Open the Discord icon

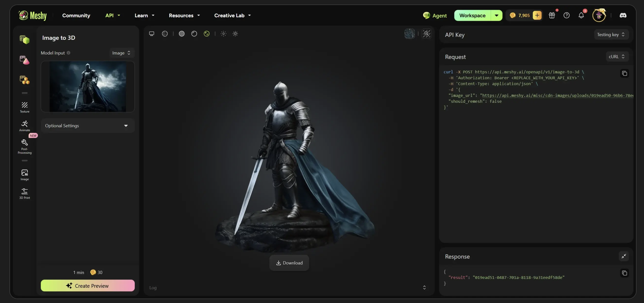pyautogui.click(x=623, y=15)
